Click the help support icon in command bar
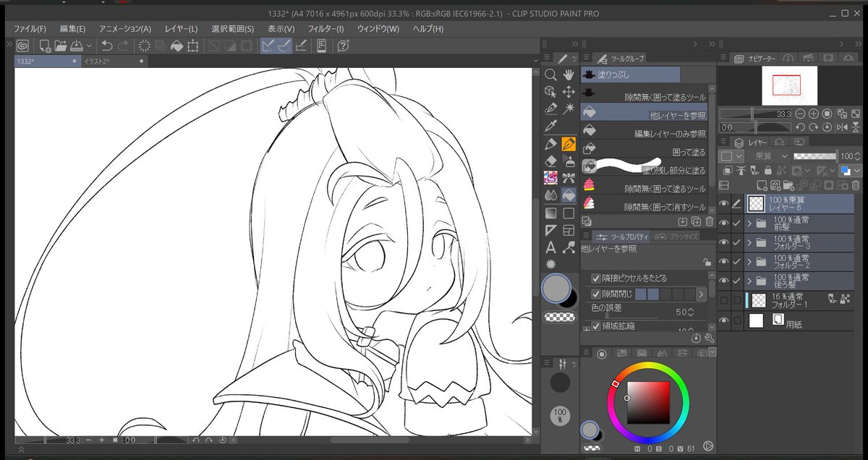The image size is (868, 460). click(344, 46)
